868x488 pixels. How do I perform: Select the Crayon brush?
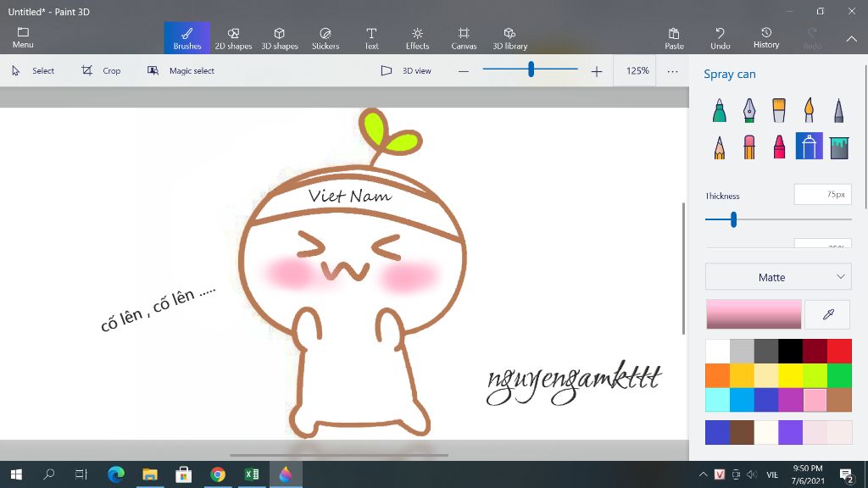[x=779, y=147]
